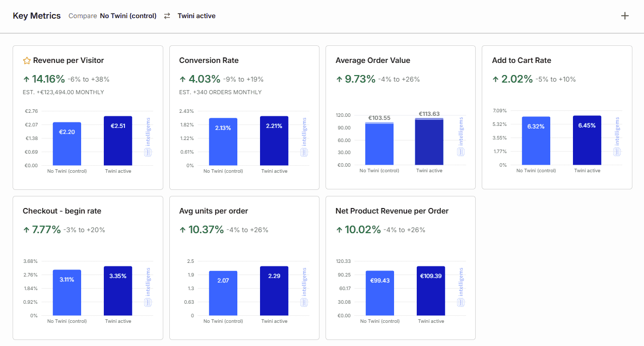Viewport: 644px width, 346px height.
Task: Click the 2.02% lift value
Action: coord(517,79)
